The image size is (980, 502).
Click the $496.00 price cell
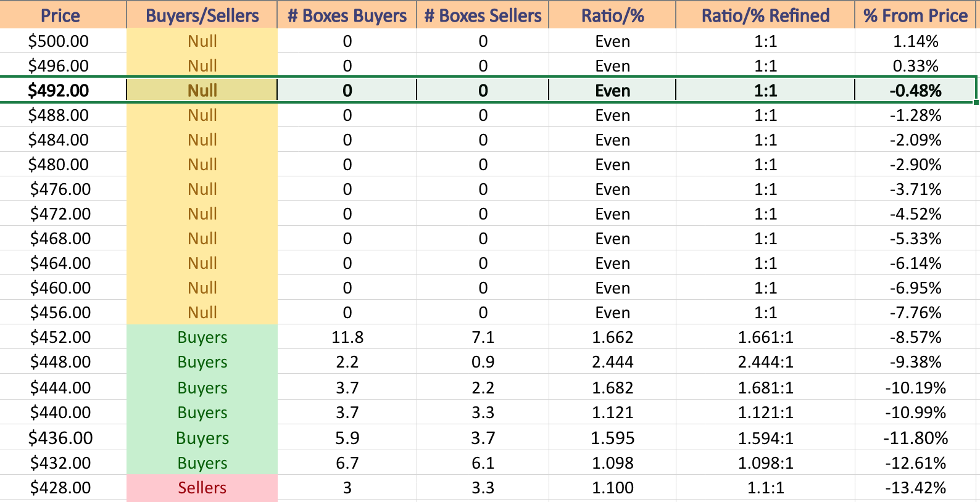[63, 65]
